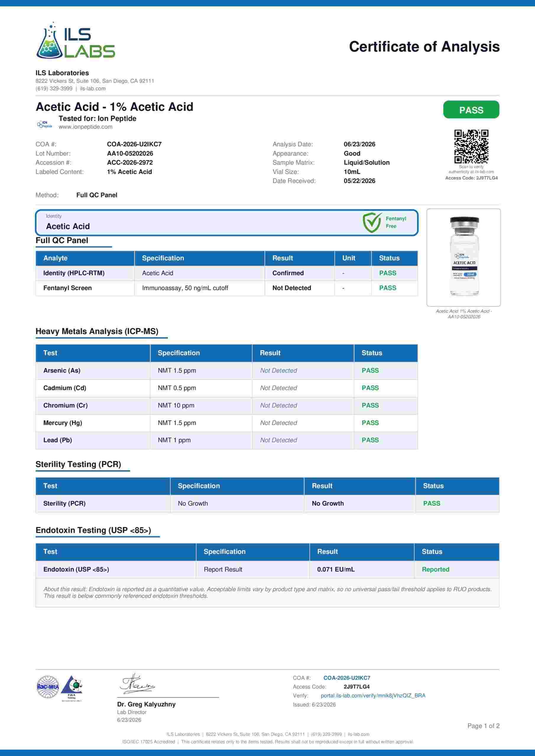Click 'Page 1 of 2' indicator

pos(483,726)
